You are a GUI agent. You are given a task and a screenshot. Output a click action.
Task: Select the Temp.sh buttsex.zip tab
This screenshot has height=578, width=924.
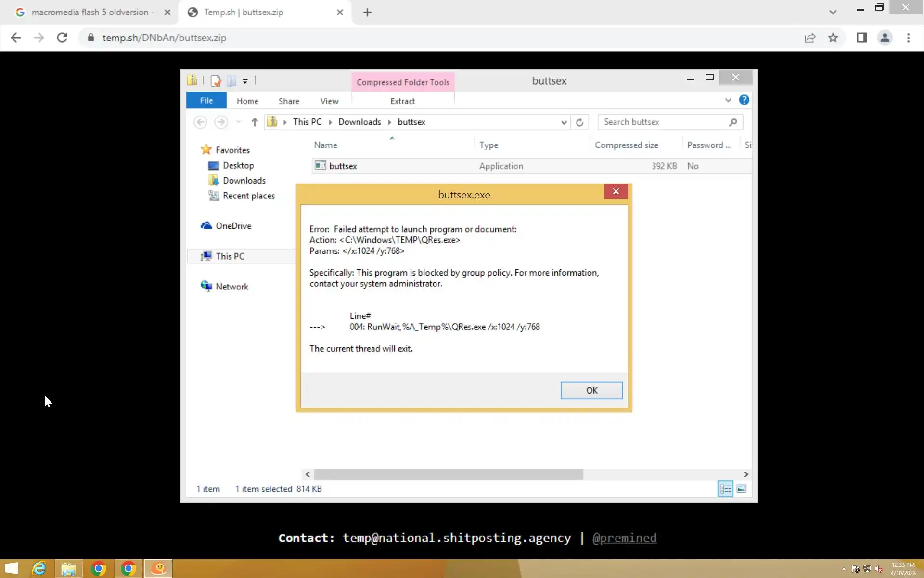coord(243,13)
